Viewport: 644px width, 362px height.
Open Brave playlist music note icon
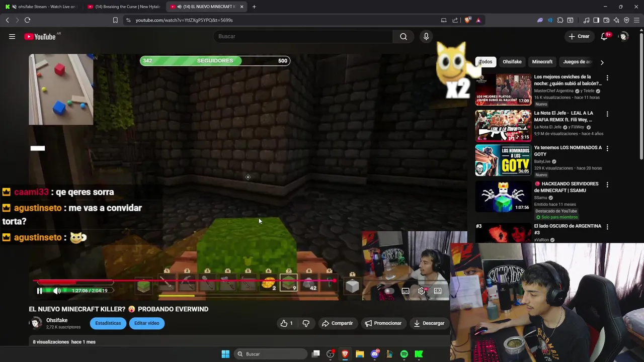(x=586, y=20)
